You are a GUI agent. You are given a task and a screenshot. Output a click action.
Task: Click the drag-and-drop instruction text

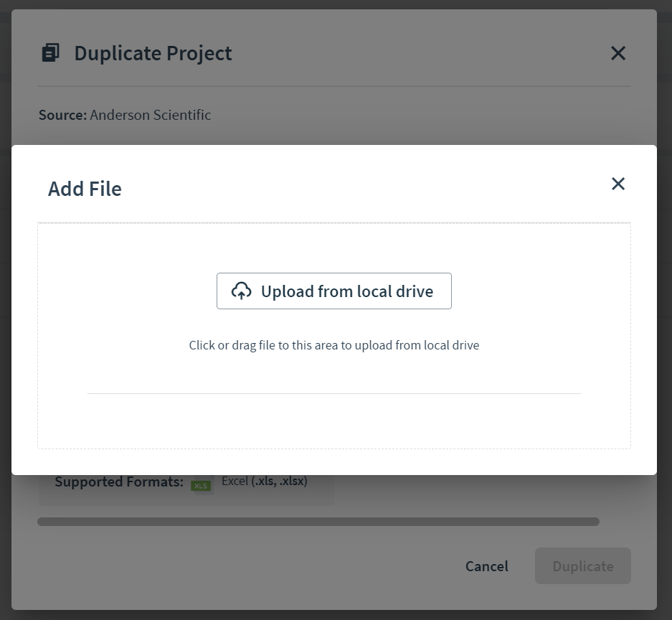pos(333,344)
